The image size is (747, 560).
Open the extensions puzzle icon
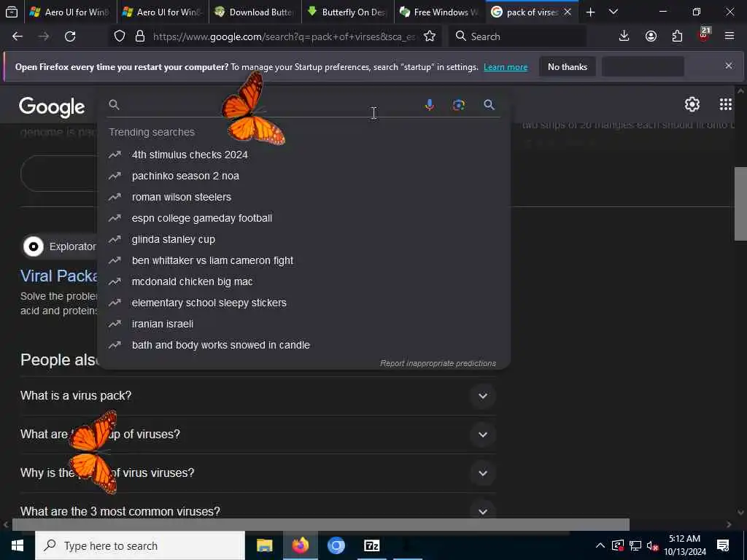(x=678, y=36)
